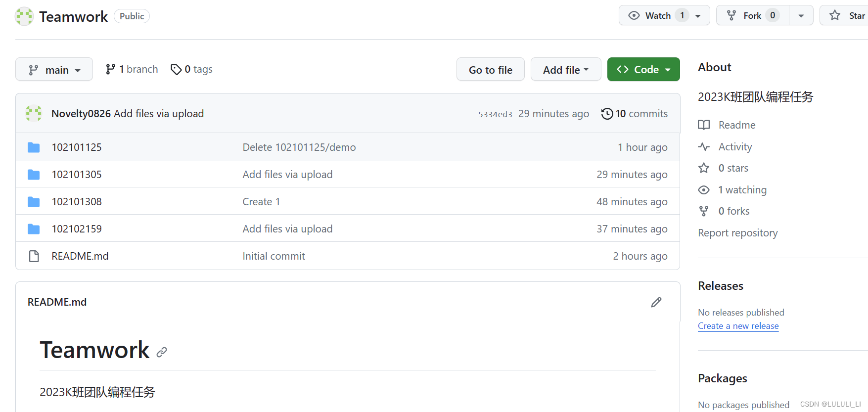Open the Teamwork repository title link
Screen dimensions: 868x412
click(73, 16)
